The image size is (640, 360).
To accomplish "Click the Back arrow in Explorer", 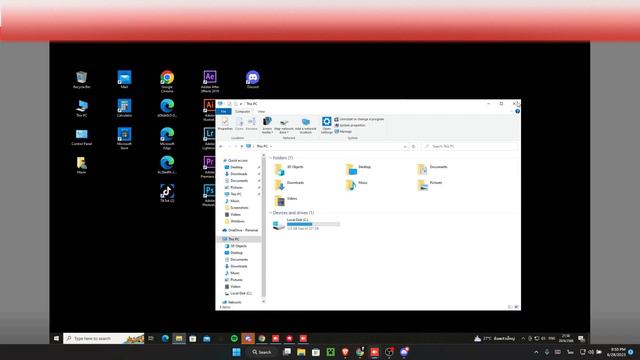I will tap(221, 146).
